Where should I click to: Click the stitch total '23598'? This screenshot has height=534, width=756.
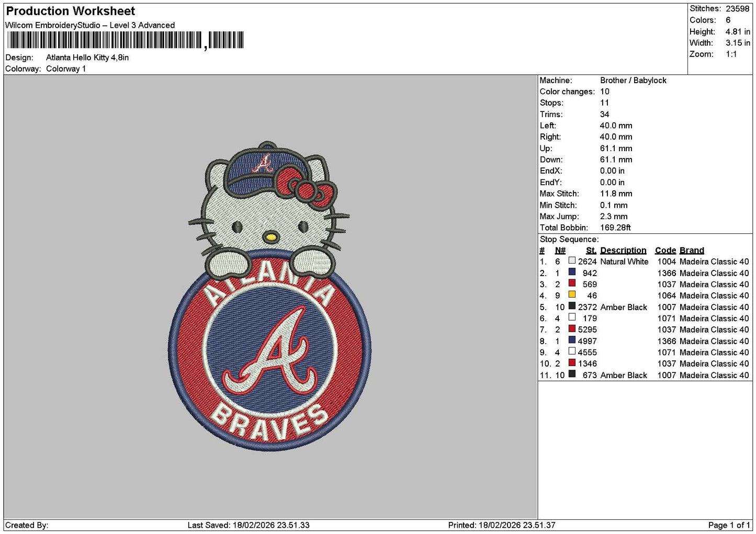[x=738, y=9]
